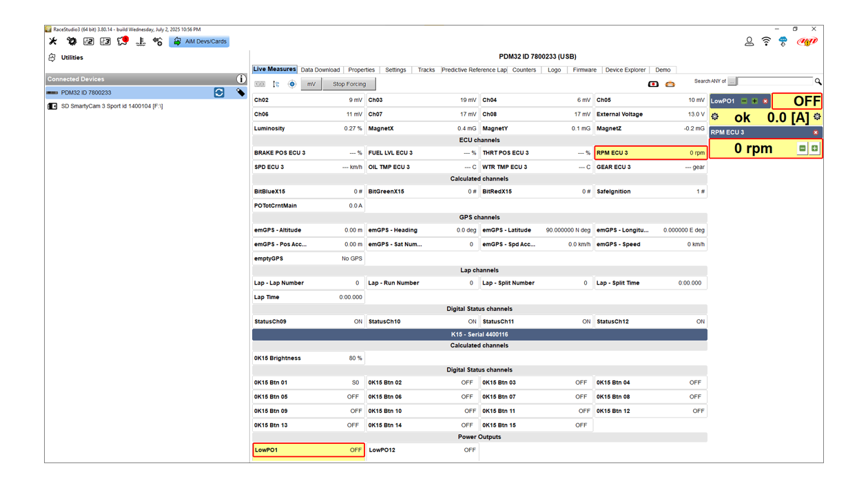868x488 pixels.
Task: Open the Properties tab
Action: [x=362, y=70]
